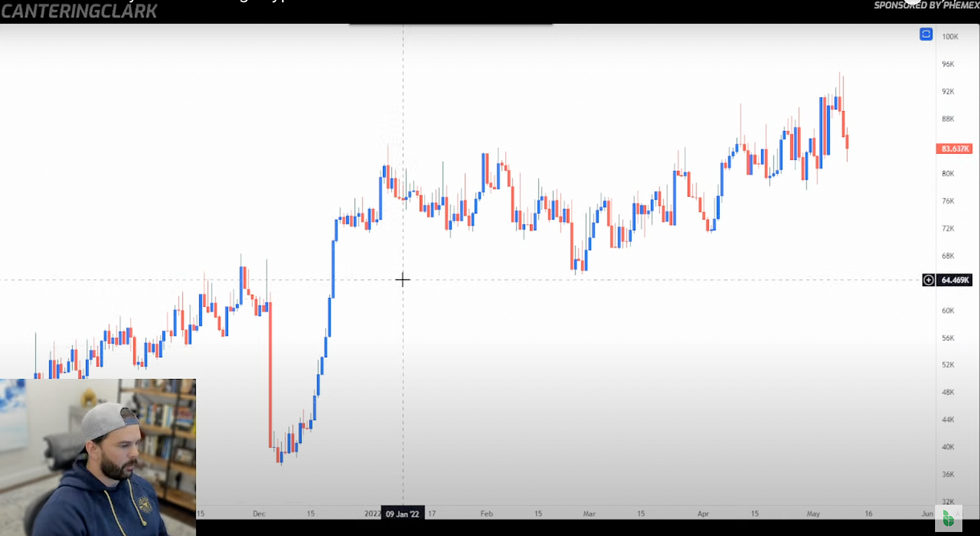The image size is (980, 536).
Task: Click the blue fit-chart icon beside 100K
Action: (x=926, y=34)
